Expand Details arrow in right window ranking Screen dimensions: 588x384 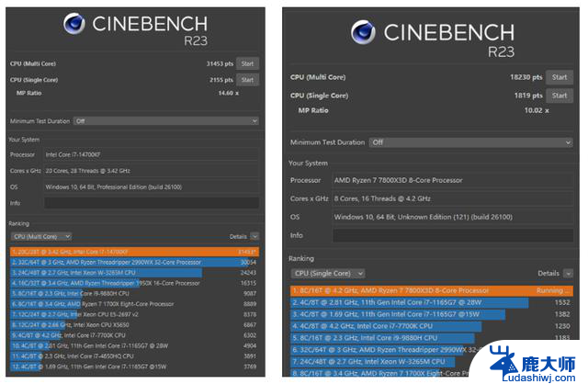click(x=569, y=274)
